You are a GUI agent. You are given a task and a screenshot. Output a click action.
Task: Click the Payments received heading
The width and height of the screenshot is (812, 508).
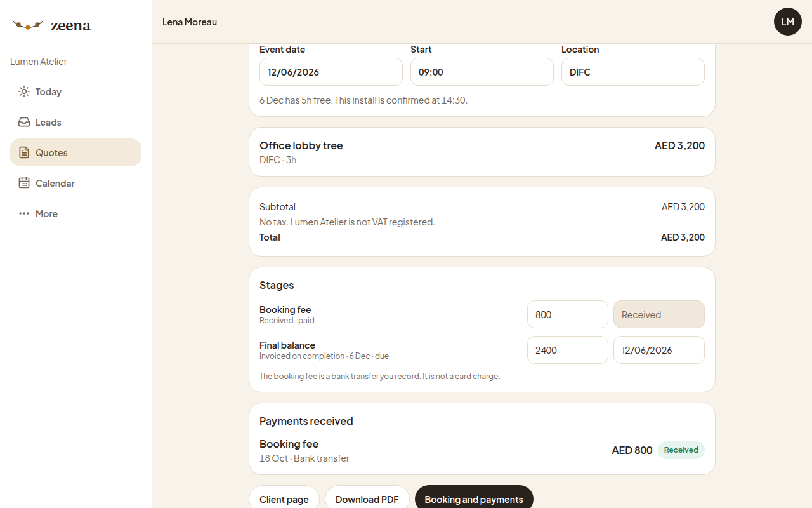(306, 421)
